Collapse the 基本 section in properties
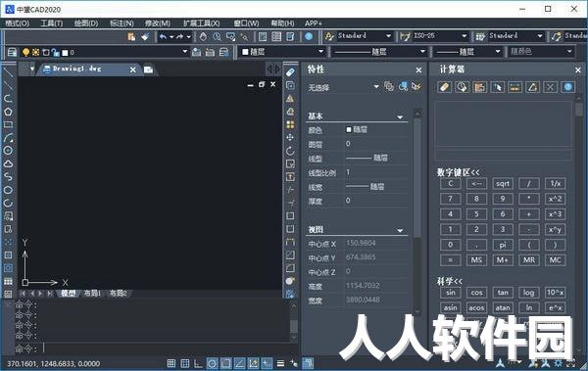588x371 pixels. [400, 116]
